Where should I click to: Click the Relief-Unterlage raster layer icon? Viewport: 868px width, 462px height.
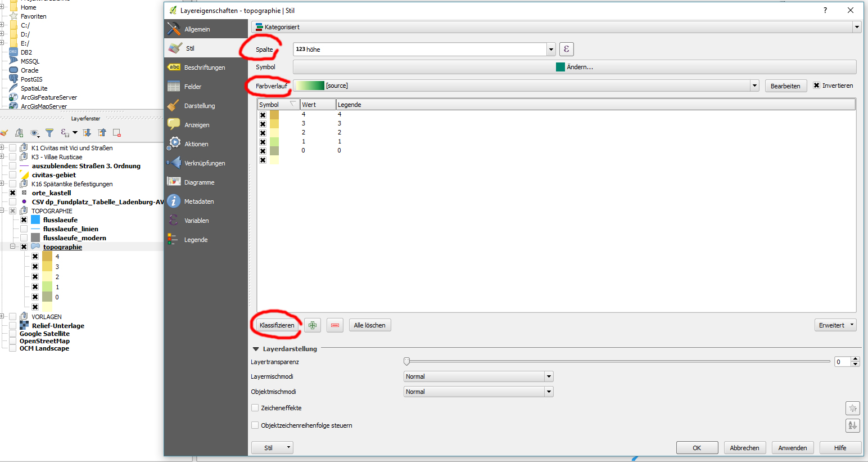24,326
